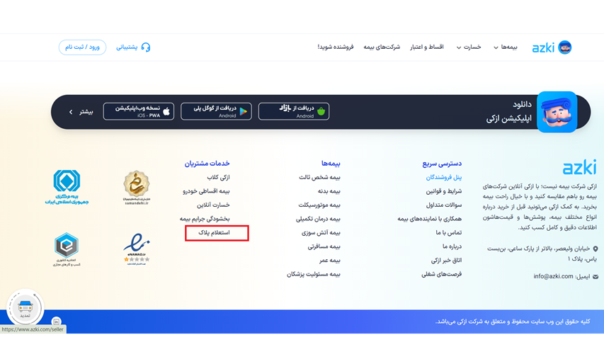Open بیمه اقساطی خودرو link
Screen dimensions: 604x364
click(x=206, y=191)
